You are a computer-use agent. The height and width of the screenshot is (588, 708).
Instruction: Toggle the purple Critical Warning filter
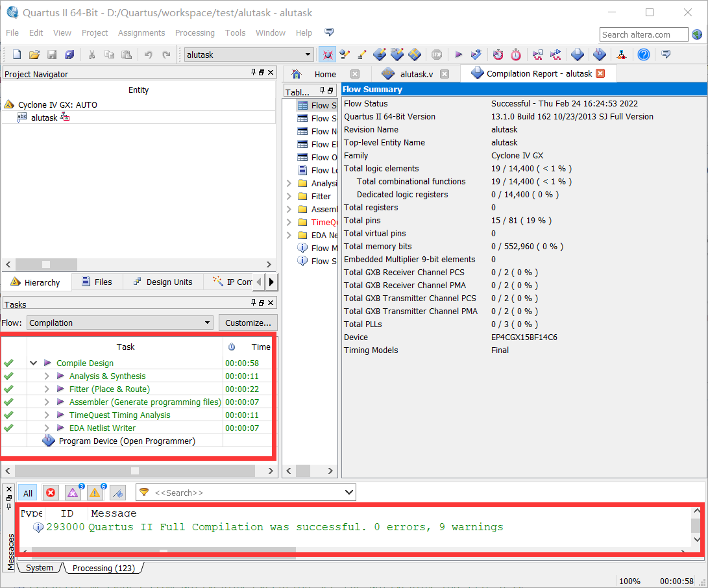pyautogui.click(x=73, y=493)
